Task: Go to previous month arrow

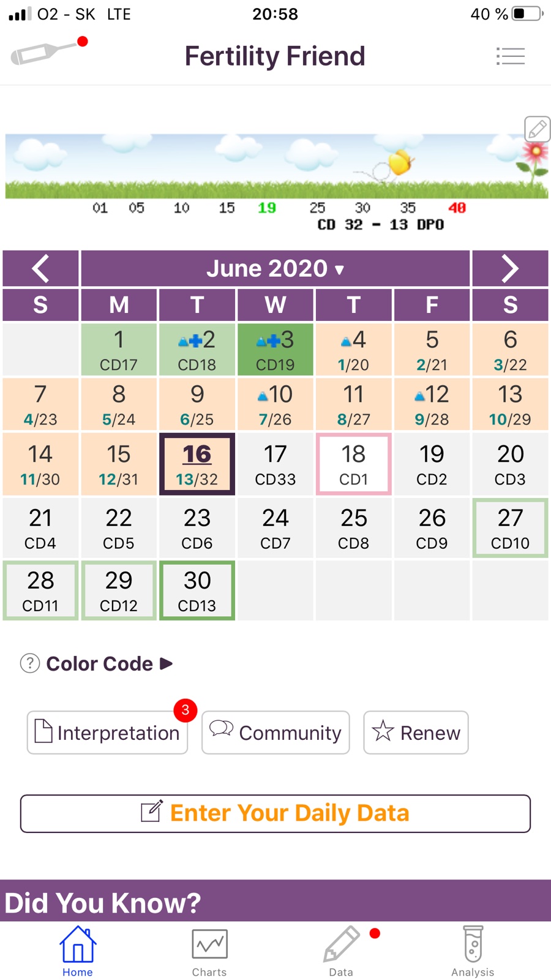Action: pos(40,268)
